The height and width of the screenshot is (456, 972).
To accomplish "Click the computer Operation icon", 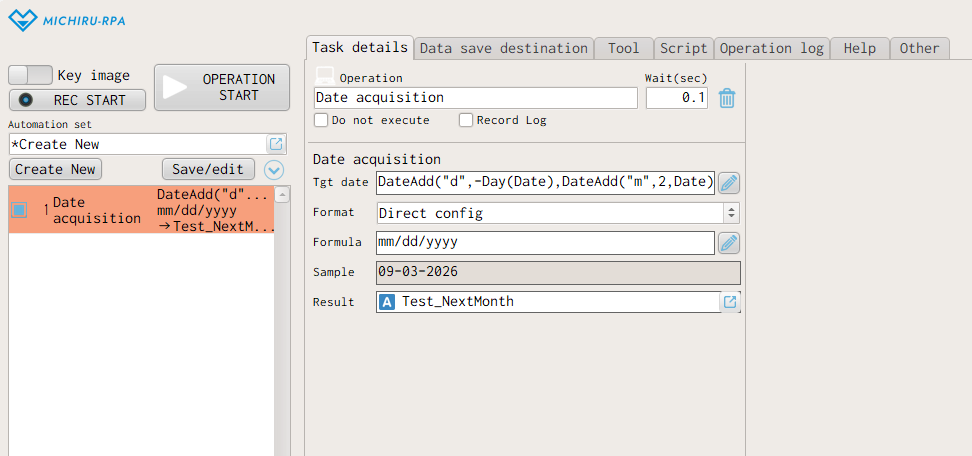I will coord(324,76).
